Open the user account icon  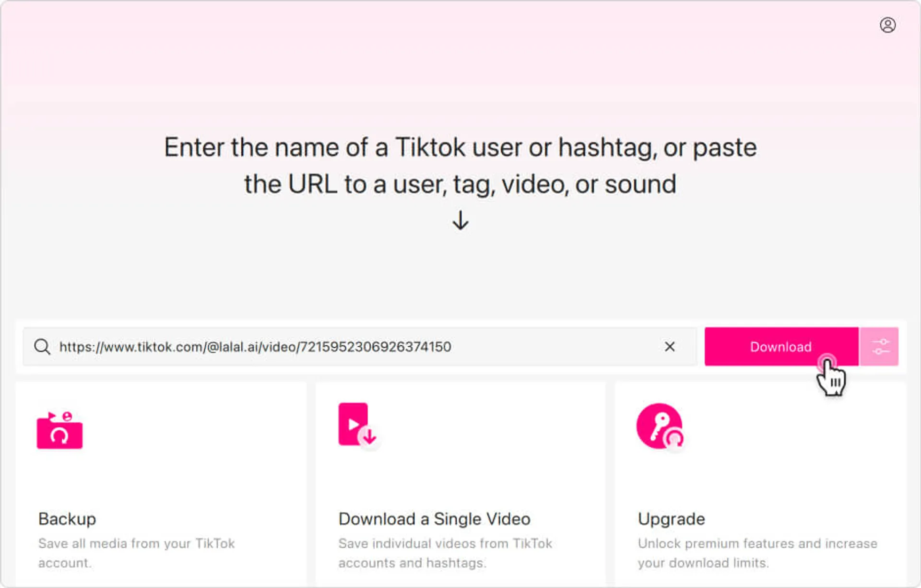pos(888,25)
